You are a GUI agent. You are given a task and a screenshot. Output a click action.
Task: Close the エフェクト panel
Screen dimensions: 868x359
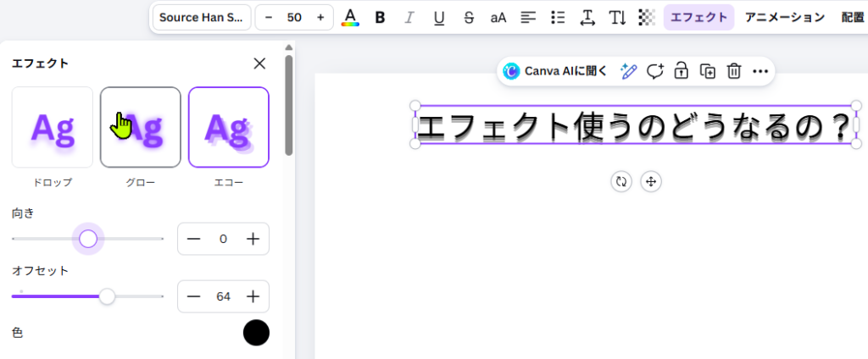[x=259, y=63]
